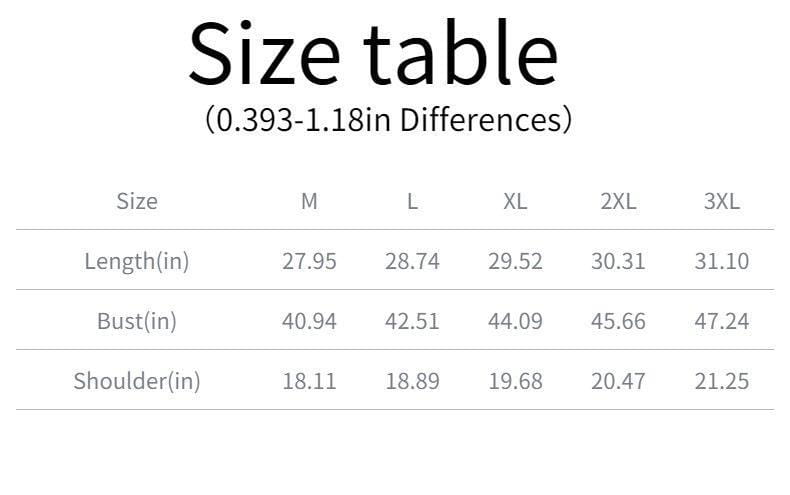Select the M size column header

(309, 201)
